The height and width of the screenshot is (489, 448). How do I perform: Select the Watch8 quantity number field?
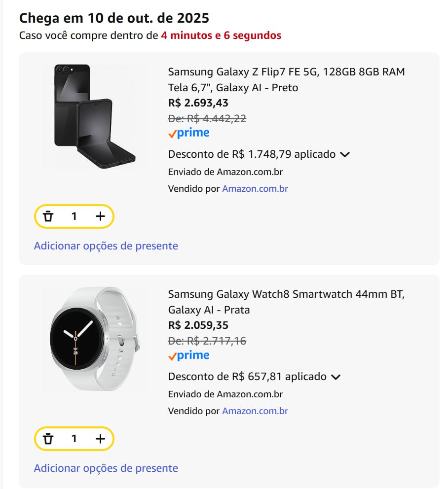pyautogui.click(x=74, y=439)
